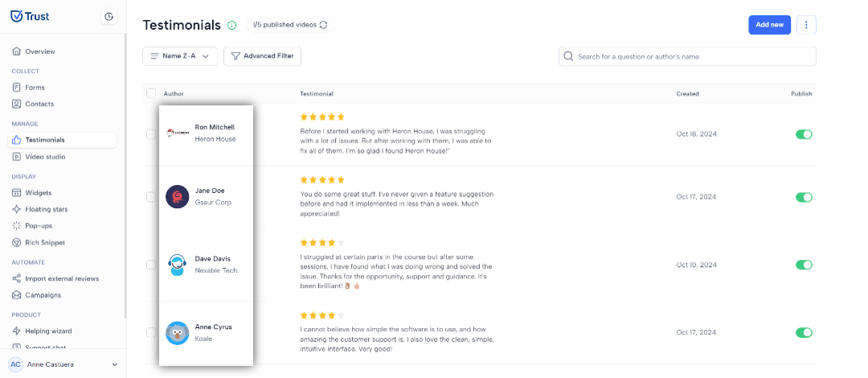This screenshot has width=868, height=378.
Task: Click the Add new button
Action: point(769,25)
